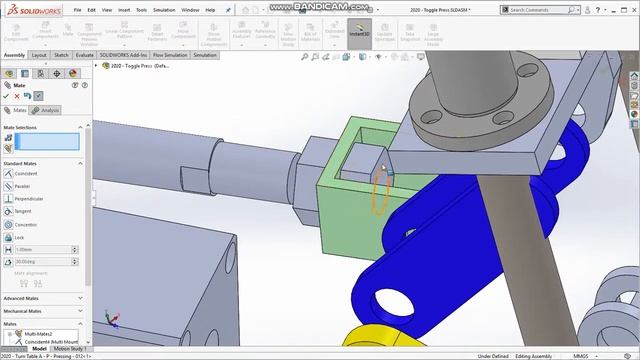Image resolution: width=640 pixels, height=360 pixels.
Task: Open the View menu
Action: [x=107, y=10]
